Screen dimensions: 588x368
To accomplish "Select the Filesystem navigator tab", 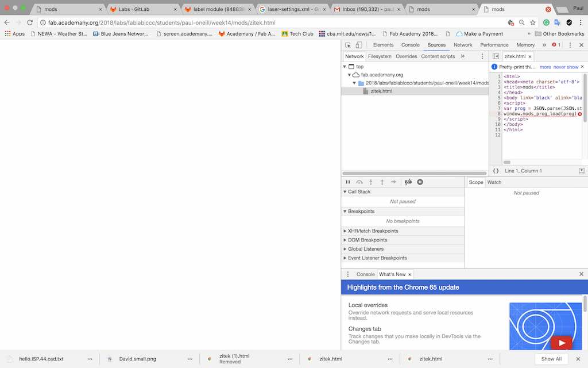I will click(x=380, y=56).
